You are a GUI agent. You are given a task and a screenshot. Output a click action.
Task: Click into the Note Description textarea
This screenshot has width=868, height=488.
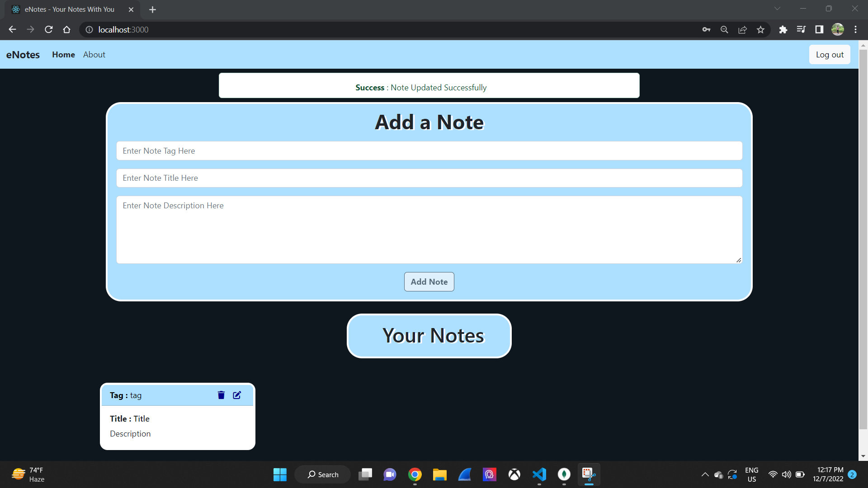pyautogui.click(x=429, y=230)
